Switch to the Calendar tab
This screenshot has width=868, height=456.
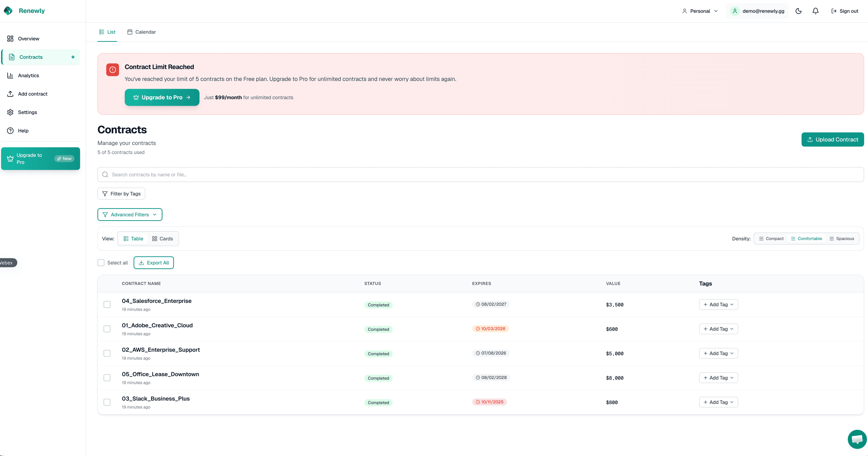142,32
